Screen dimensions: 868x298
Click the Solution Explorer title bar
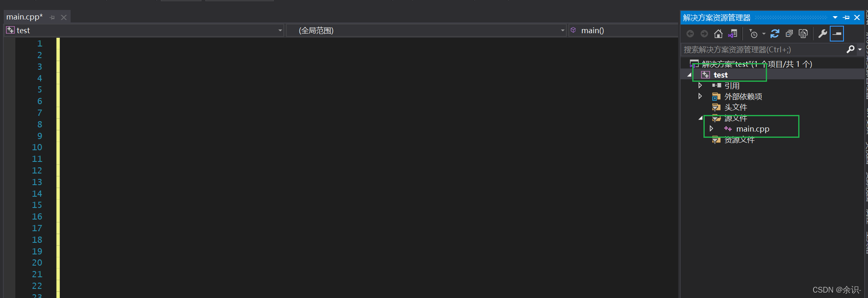[x=773, y=17]
